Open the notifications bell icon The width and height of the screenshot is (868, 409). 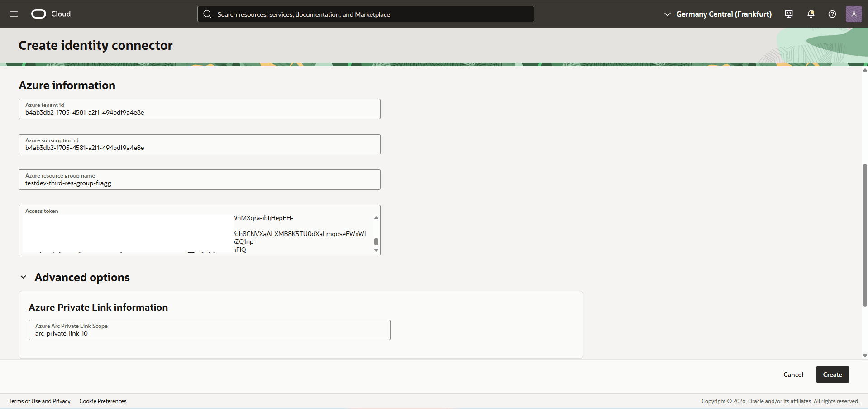tap(811, 14)
